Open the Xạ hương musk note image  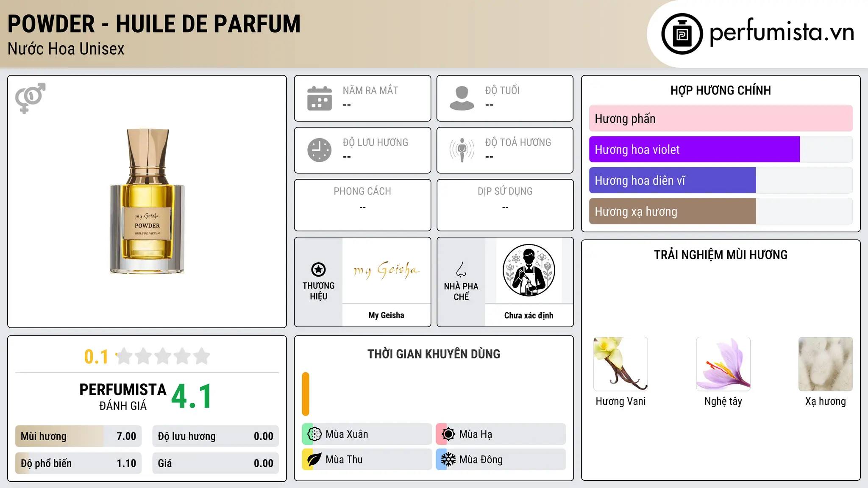pos(826,364)
